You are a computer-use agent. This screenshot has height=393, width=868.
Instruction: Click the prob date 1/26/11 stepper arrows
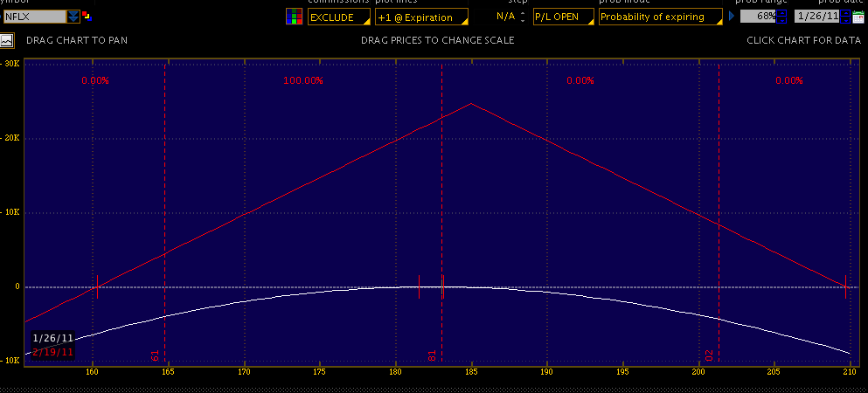(x=845, y=17)
